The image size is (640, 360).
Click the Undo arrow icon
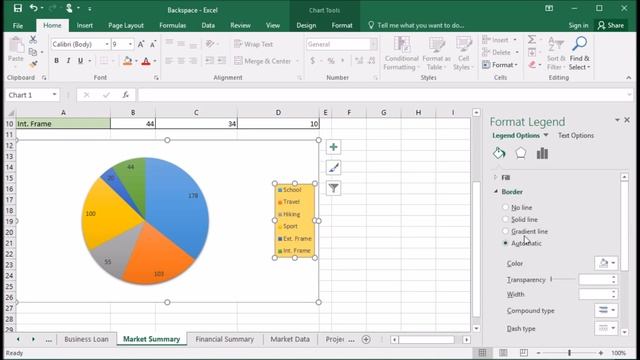(x=33, y=8)
